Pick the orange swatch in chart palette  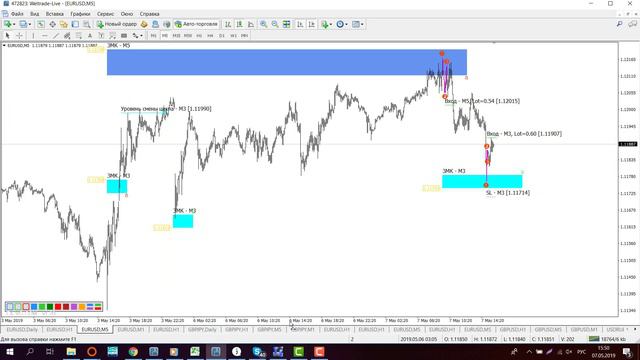tap(82, 307)
